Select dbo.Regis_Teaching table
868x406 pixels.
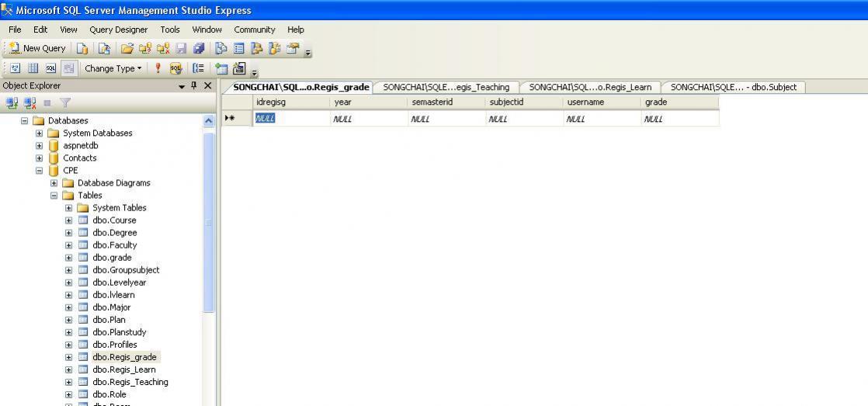pos(130,382)
